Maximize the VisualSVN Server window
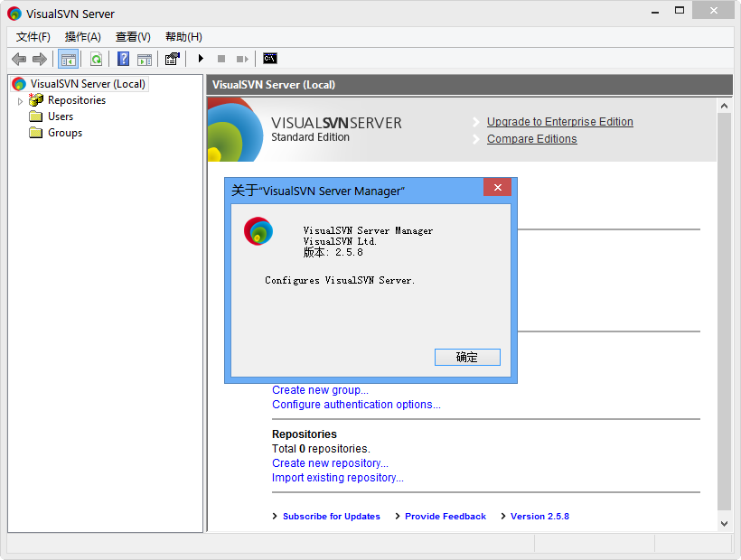The width and height of the screenshot is (741, 560). [680, 11]
